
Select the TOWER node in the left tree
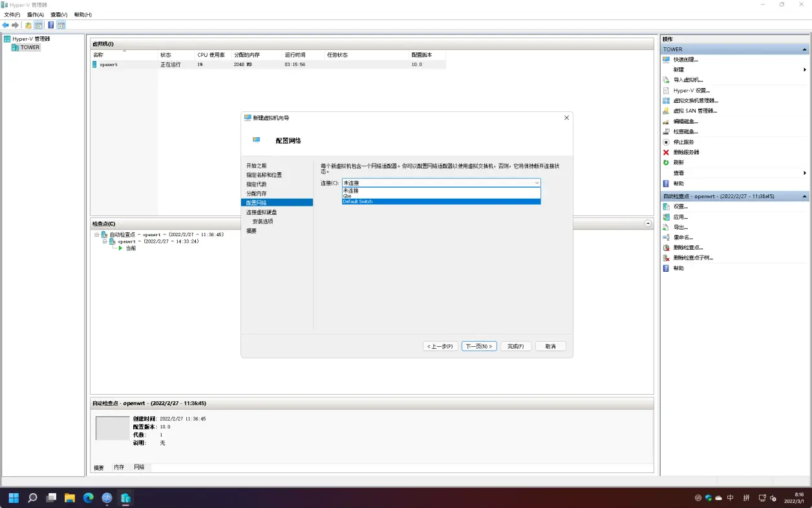30,47
